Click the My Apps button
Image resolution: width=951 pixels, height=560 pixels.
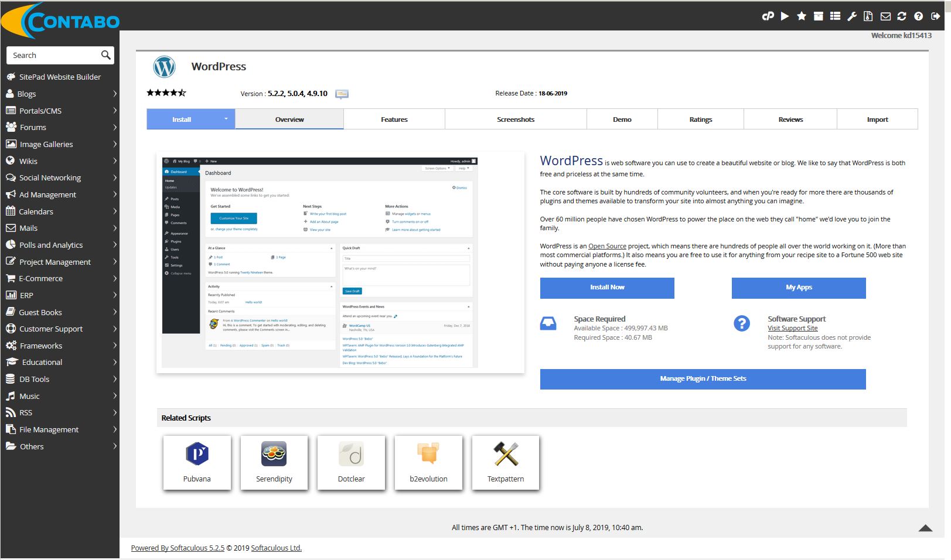(x=799, y=288)
